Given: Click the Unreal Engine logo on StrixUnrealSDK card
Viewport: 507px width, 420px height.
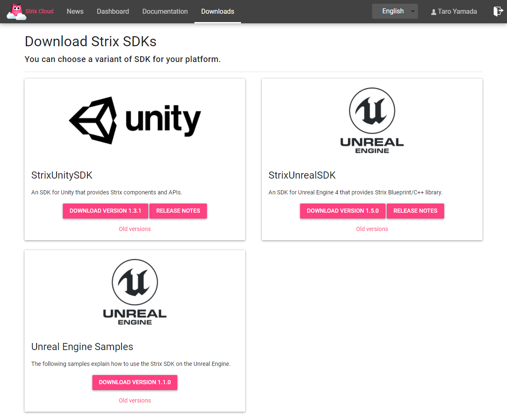Looking at the screenshot, I should 372,120.
